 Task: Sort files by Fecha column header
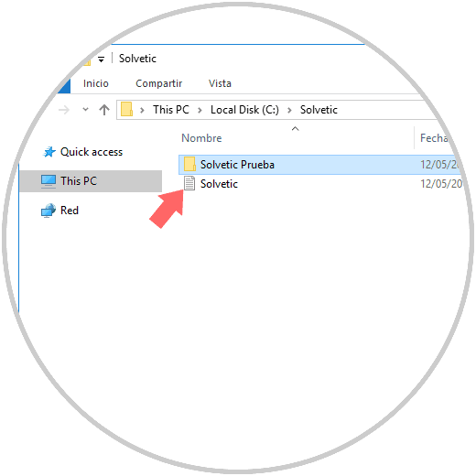point(434,138)
